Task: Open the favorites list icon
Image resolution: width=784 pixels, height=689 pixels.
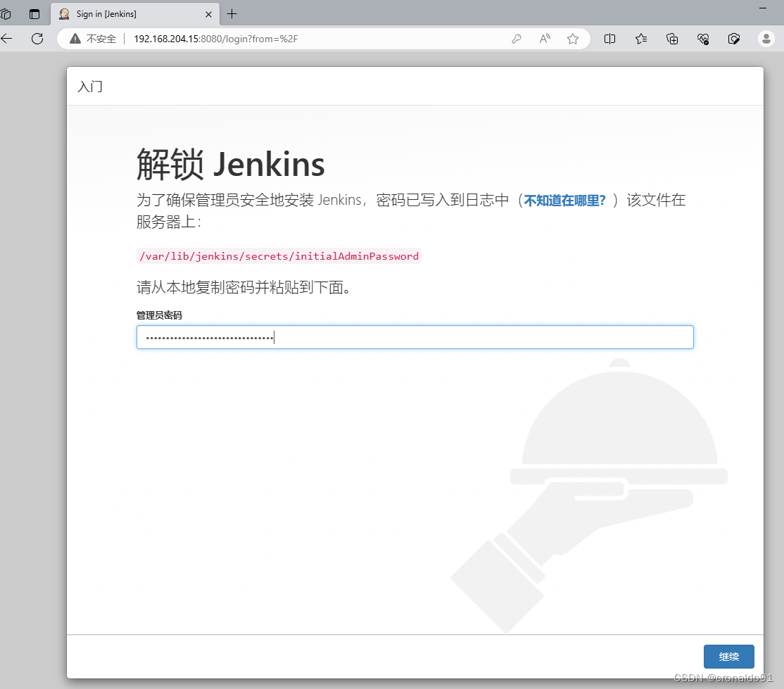Action: click(x=641, y=39)
